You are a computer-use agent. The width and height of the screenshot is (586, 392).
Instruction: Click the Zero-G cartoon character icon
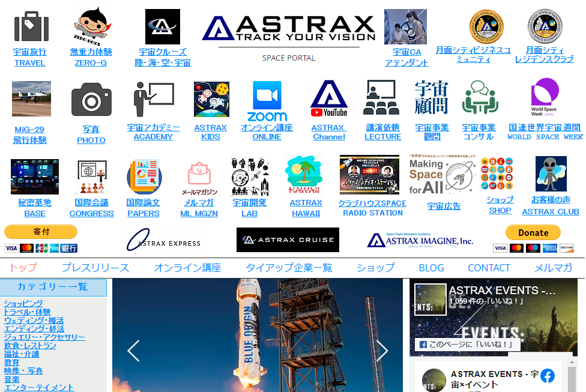pyautogui.click(x=92, y=26)
